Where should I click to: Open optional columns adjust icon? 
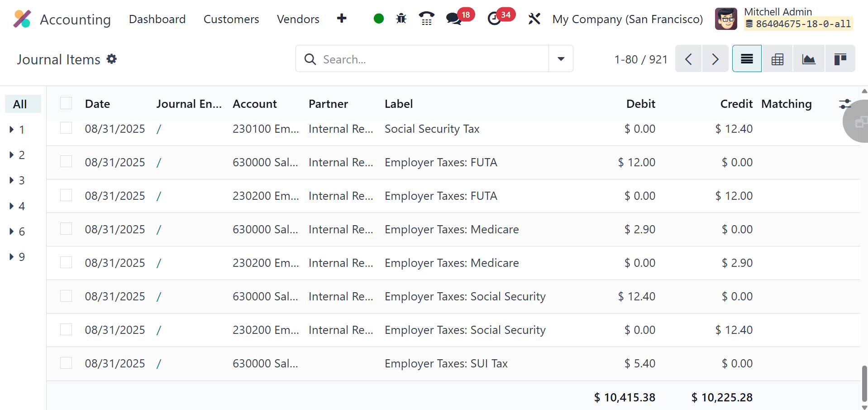tap(844, 104)
